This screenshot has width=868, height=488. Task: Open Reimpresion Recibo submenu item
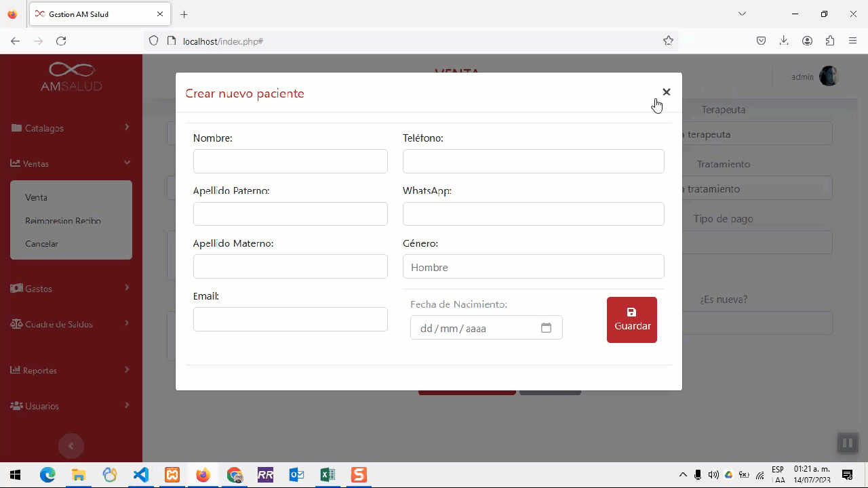coord(63,221)
